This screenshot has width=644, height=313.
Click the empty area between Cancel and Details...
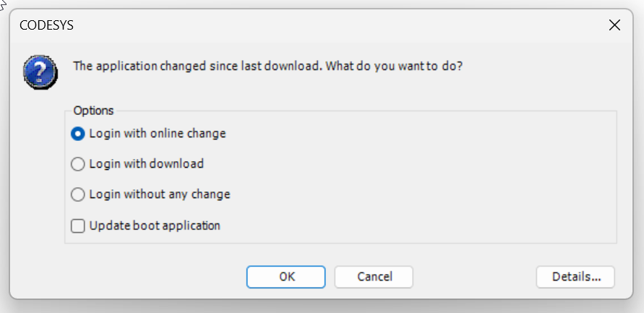click(474, 277)
